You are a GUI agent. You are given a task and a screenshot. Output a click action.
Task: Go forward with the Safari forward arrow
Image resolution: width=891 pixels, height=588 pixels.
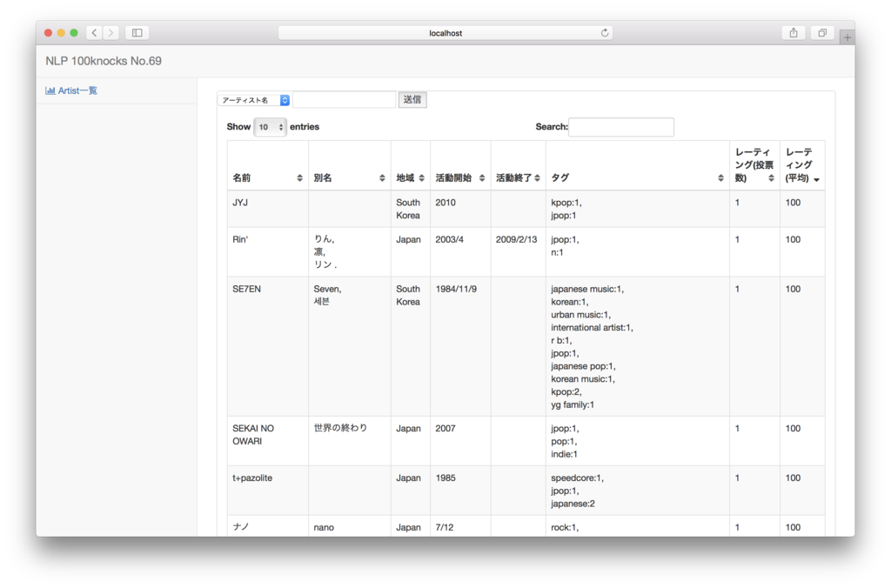click(111, 33)
